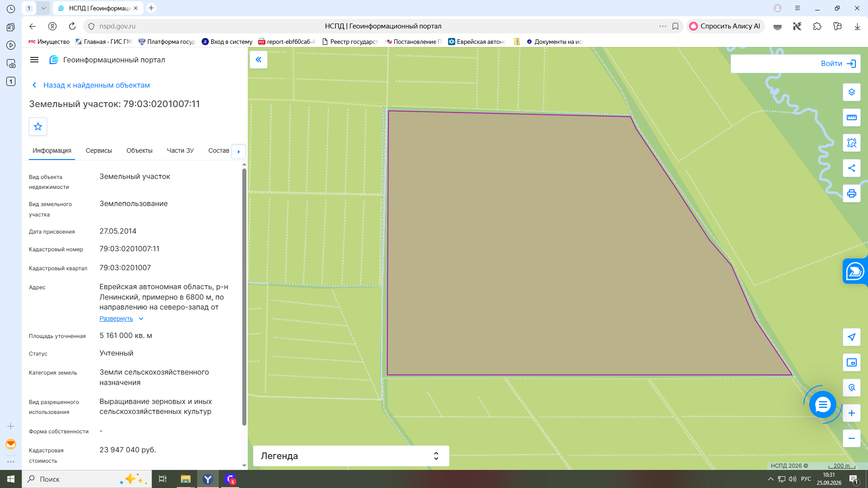Open the chat support bubble

pyautogui.click(x=822, y=404)
